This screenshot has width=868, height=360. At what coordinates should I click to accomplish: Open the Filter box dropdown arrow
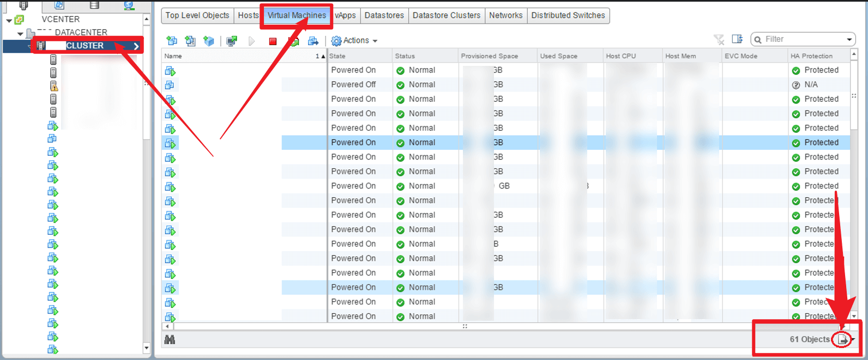pos(849,40)
